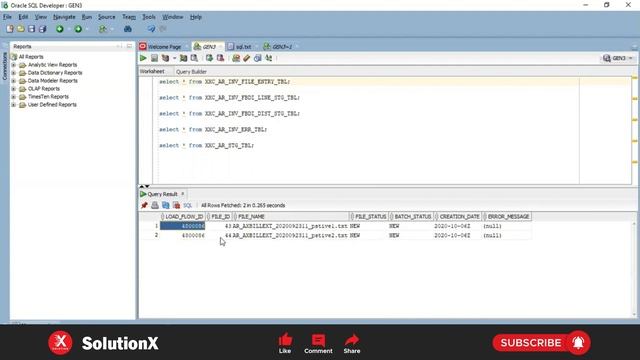This screenshot has width=640, height=360.
Task: Open the Help menu
Action: point(196,17)
